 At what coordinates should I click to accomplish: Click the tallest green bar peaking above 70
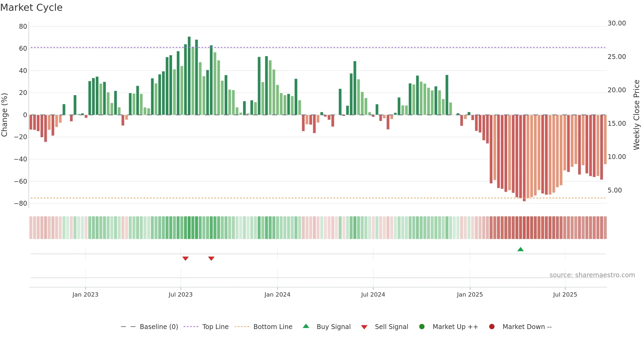point(189,76)
